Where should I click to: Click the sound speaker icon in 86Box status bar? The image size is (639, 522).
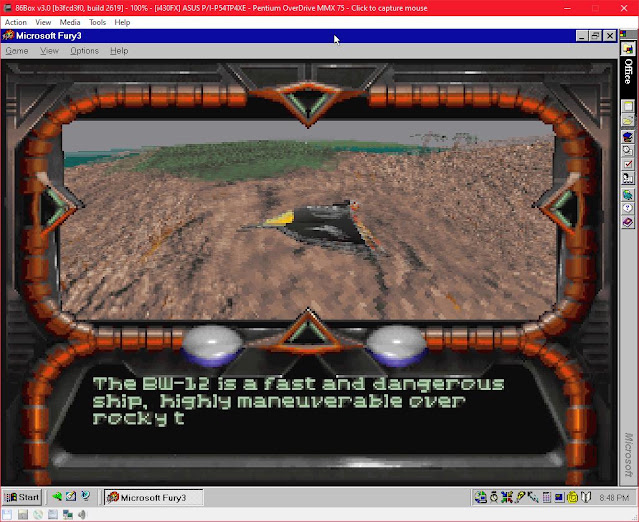(83, 514)
